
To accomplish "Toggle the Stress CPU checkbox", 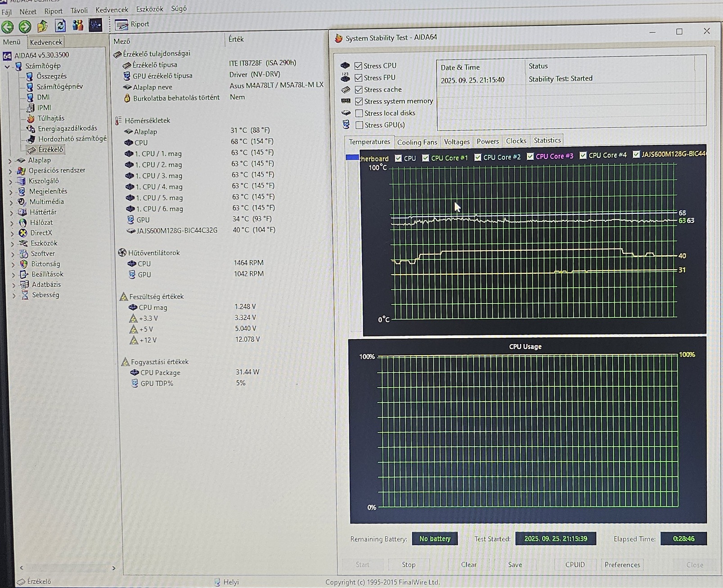I will [358, 66].
